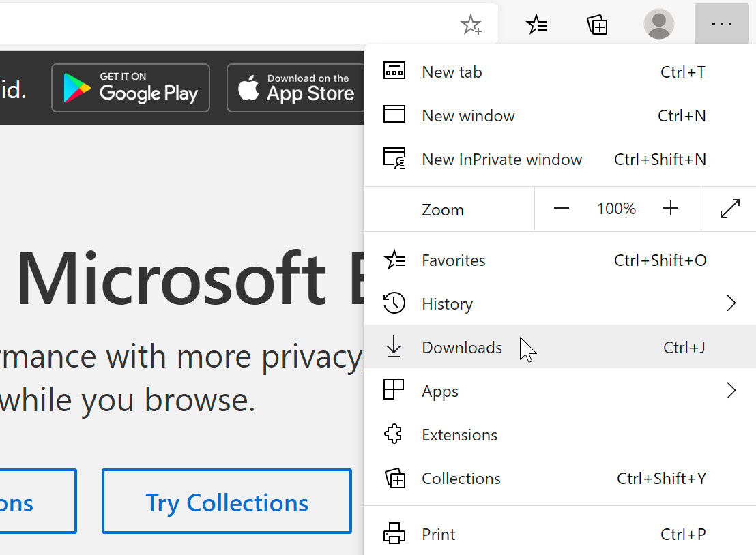This screenshot has height=555, width=756.
Task: Expand the Apps submenu chevron
Action: 731,390
